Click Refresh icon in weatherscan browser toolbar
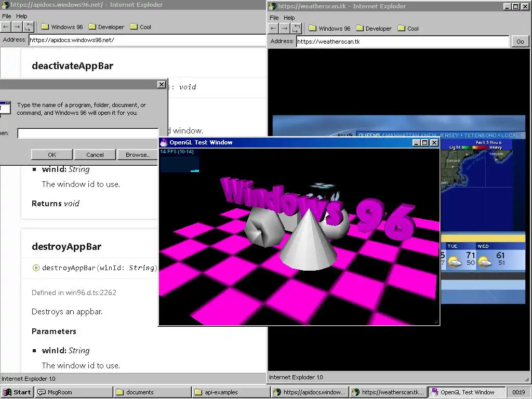 (x=296, y=29)
